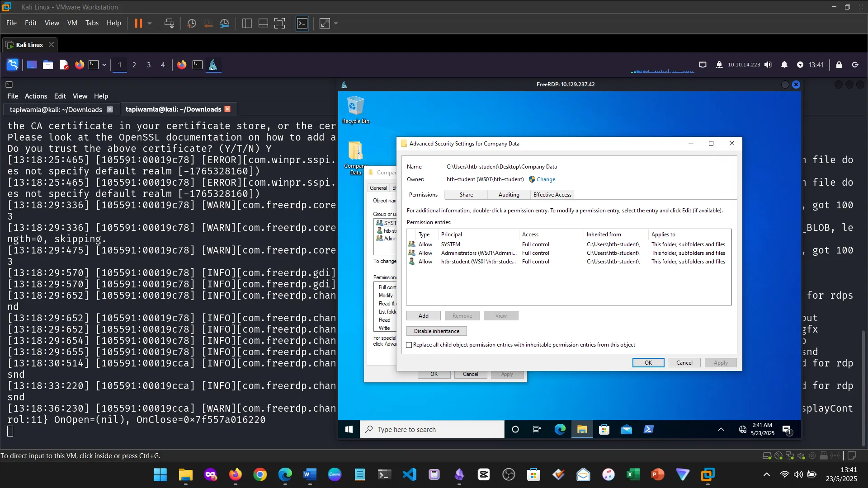The image size is (868, 488).
Task: Open the Kali dragon applications menu
Action: coord(13,65)
